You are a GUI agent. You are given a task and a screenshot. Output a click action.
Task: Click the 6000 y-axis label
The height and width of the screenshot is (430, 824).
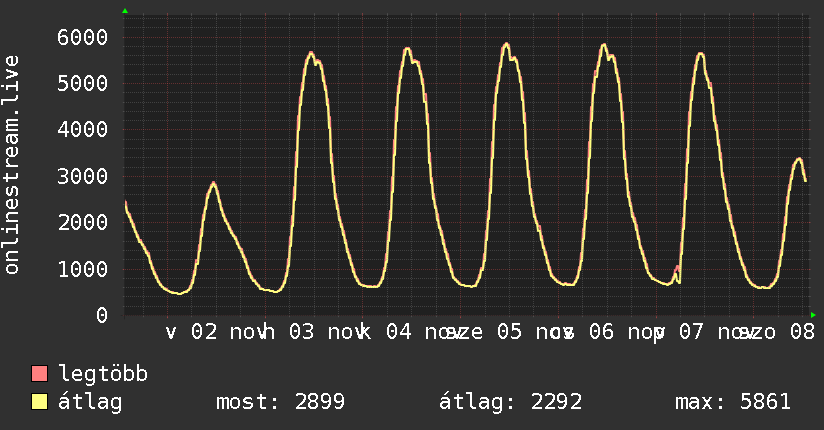[x=83, y=37]
